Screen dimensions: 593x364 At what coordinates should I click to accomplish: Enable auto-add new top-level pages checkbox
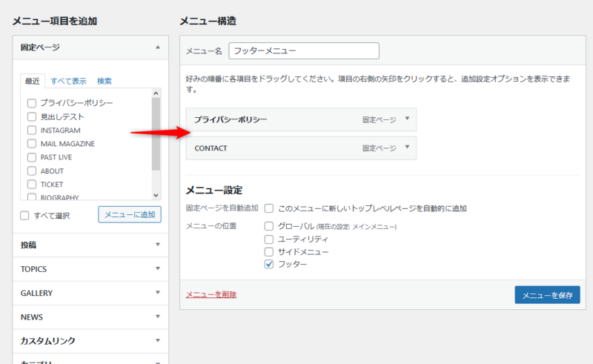tap(269, 208)
